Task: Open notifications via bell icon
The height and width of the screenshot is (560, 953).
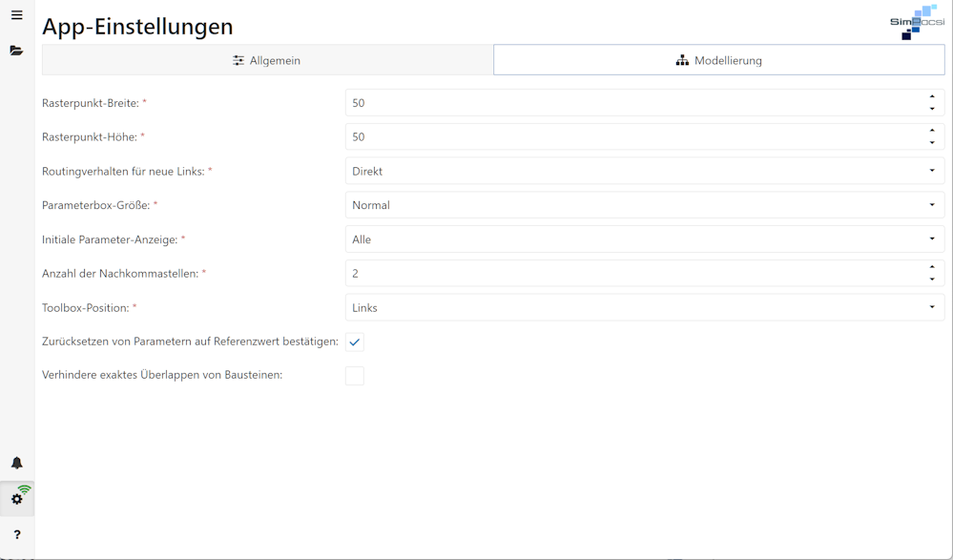Action: point(16,463)
